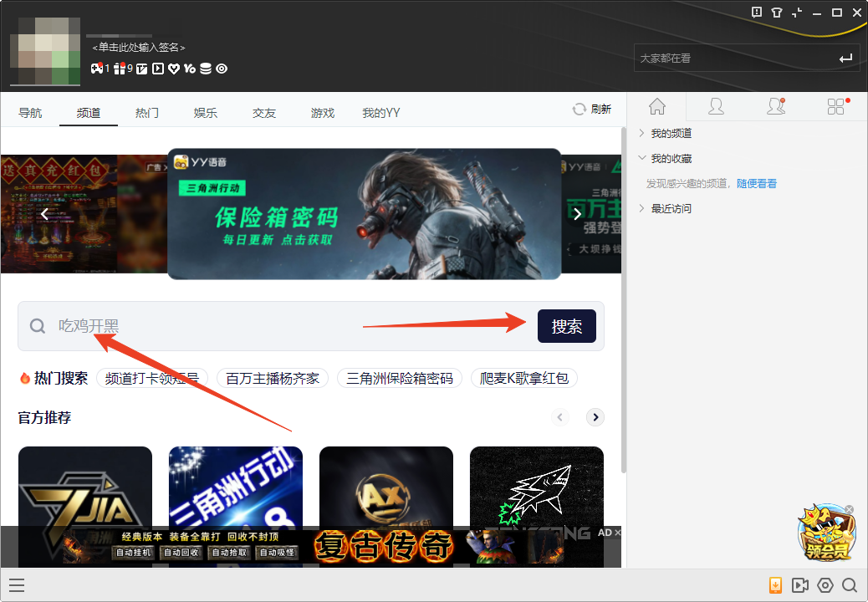Click the heart icon in the profile row
The width and height of the screenshot is (868, 602).
coord(174,69)
